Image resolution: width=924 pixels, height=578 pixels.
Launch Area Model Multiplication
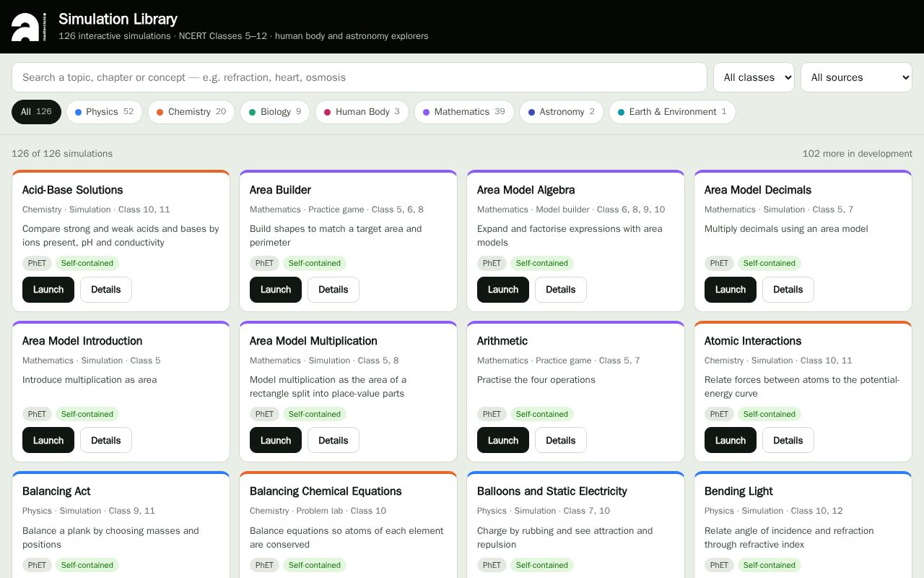pos(276,441)
